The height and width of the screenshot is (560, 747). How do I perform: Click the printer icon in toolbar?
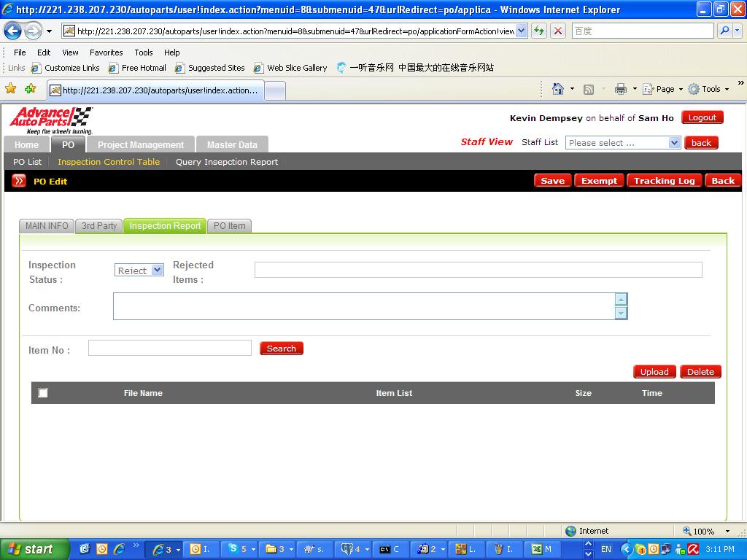coord(620,89)
